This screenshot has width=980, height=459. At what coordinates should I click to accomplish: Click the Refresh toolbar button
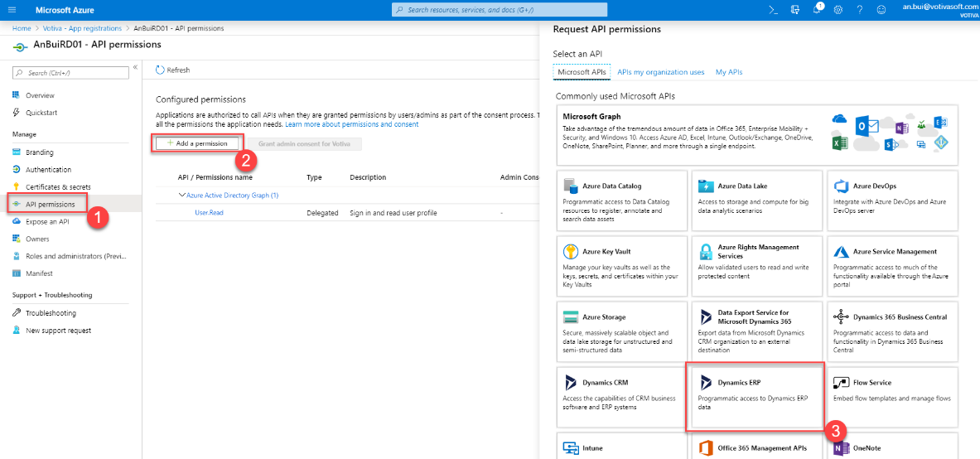point(172,70)
